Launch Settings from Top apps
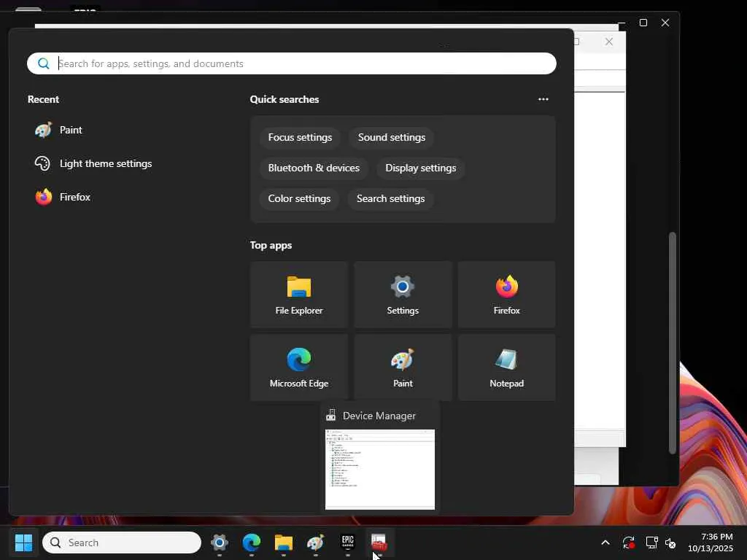The height and width of the screenshot is (560, 747). coord(403,295)
